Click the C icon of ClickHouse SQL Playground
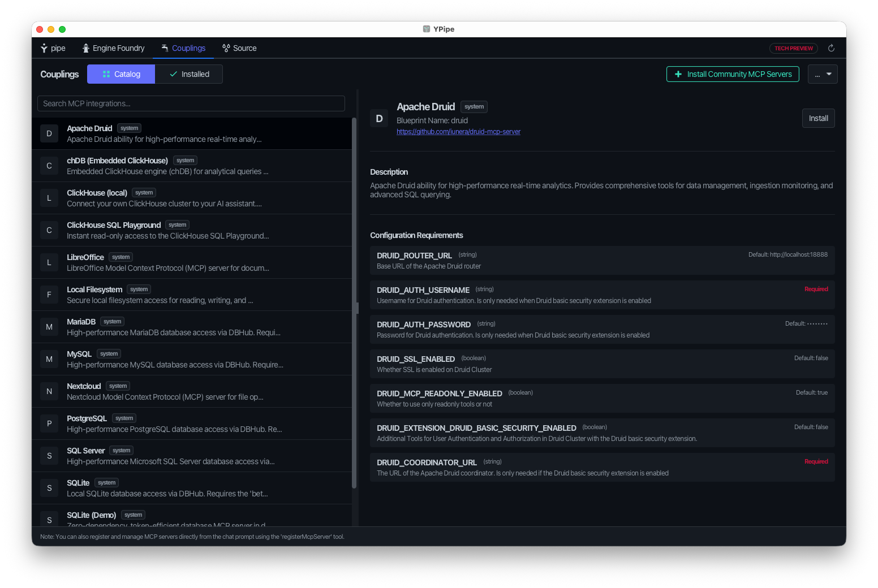Image resolution: width=878 pixels, height=588 pixels. [49, 230]
